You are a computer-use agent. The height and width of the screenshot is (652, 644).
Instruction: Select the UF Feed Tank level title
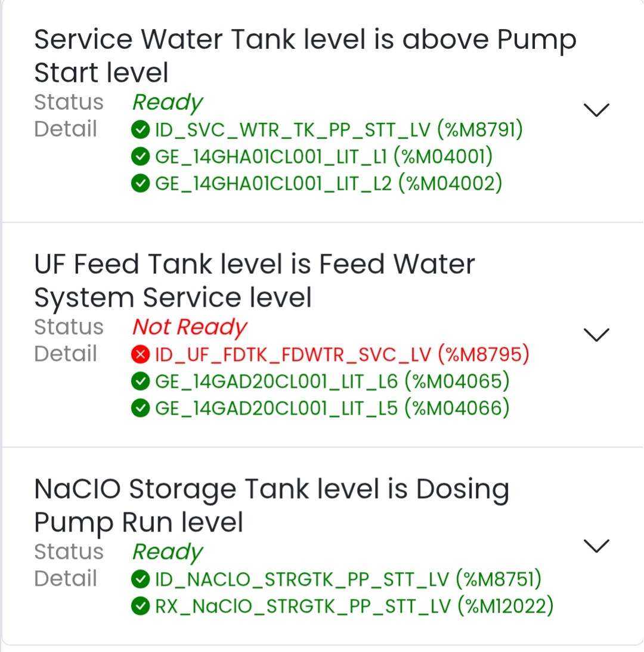tap(255, 280)
